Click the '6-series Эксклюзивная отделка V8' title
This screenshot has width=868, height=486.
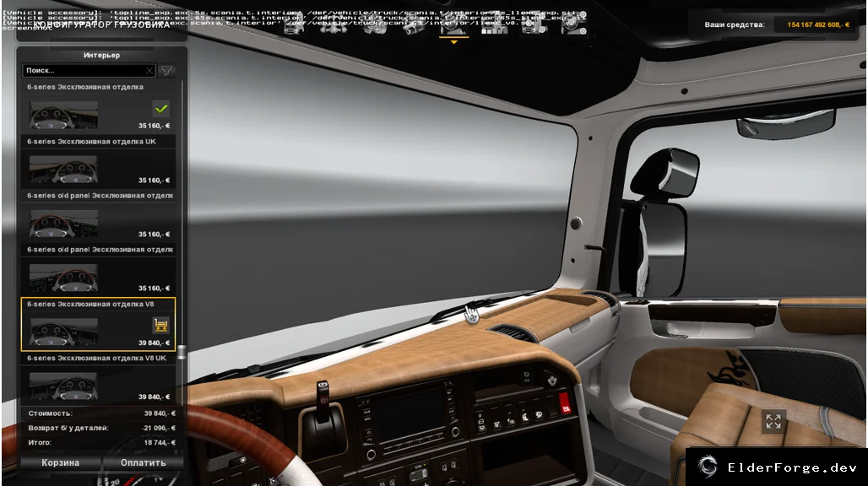coord(91,304)
